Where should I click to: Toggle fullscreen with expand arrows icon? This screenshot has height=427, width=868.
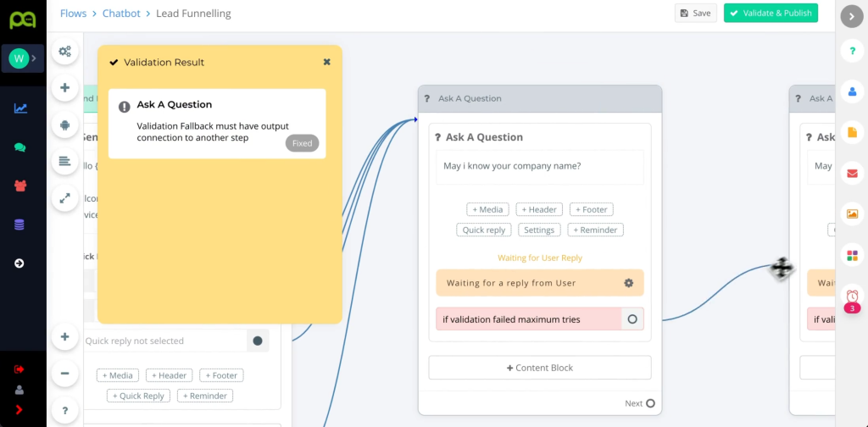point(64,198)
